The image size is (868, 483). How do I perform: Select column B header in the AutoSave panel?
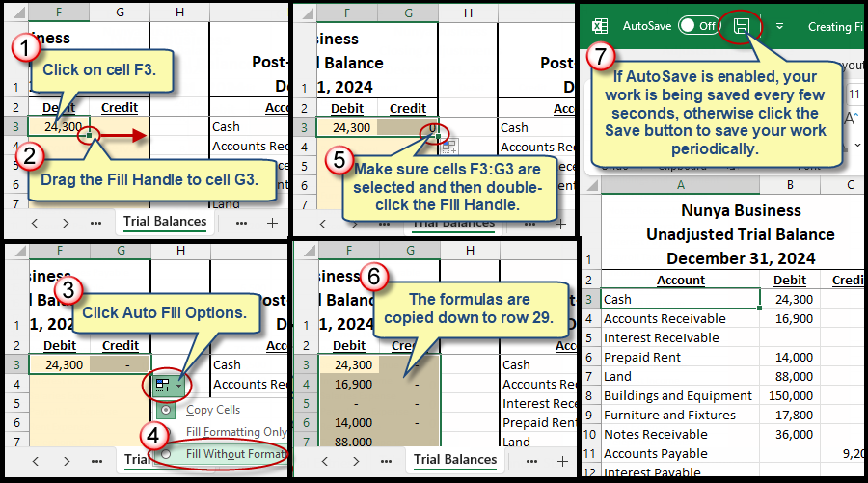pyautogui.click(x=790, y=185)
